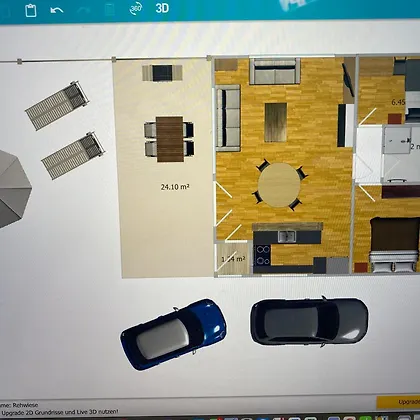Viewport: 420px width, 420px height.
Task: Select the kitchen sink on the counter
Action: point(287,236)
